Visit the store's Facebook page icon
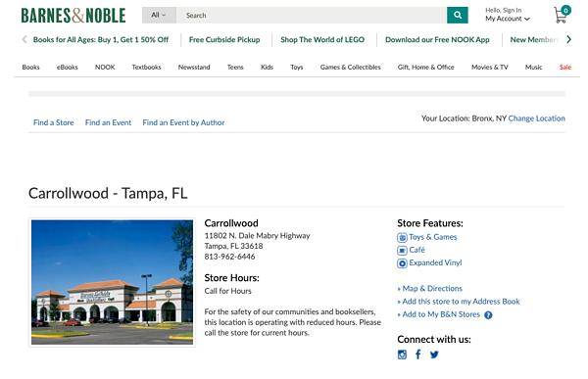588x379 pixels. [418, 355]
